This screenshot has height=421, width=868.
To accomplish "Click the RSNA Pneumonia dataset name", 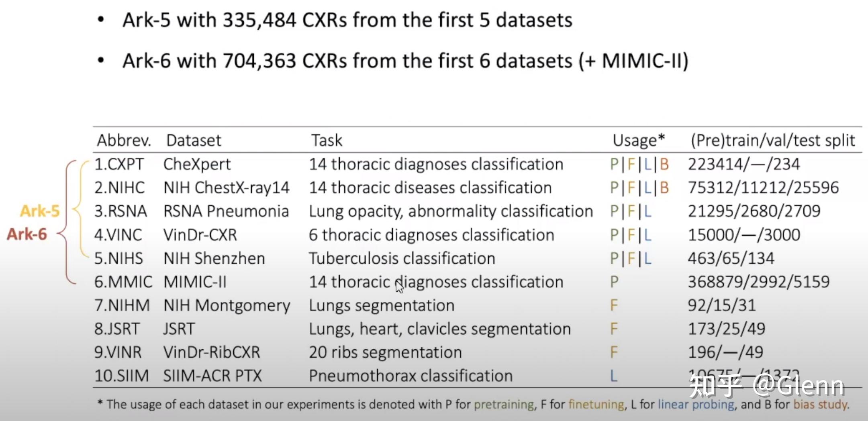I will coord(226,212).
